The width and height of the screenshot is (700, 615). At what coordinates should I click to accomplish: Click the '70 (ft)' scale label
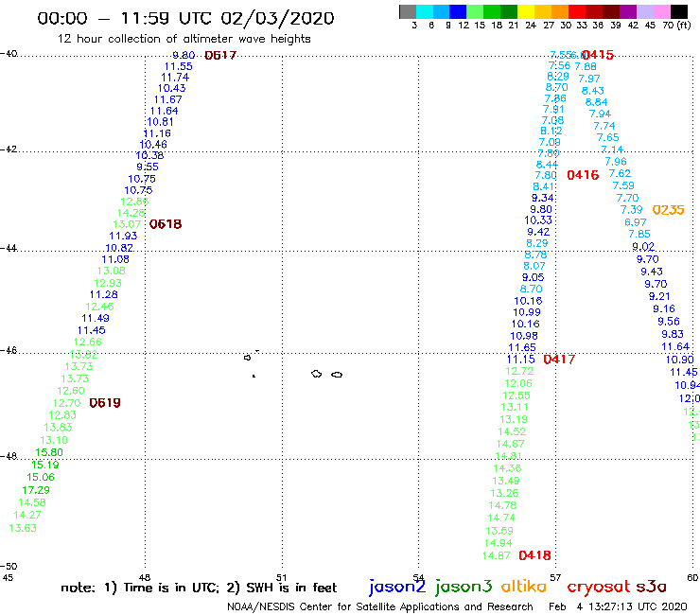(x=676, y=25)
